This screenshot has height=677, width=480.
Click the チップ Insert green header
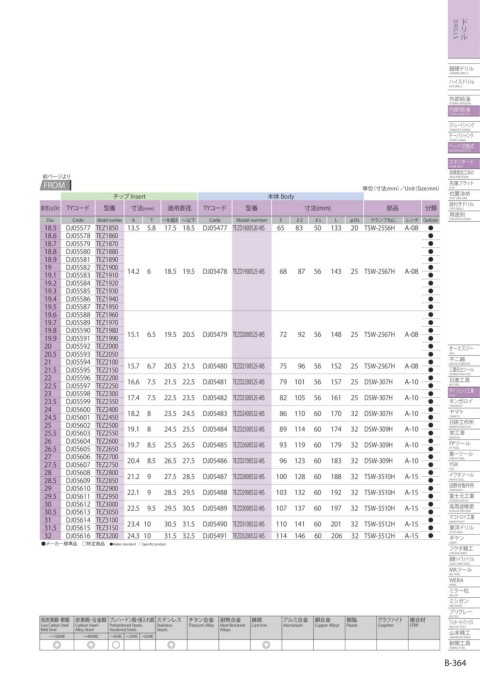pos(129,196)
